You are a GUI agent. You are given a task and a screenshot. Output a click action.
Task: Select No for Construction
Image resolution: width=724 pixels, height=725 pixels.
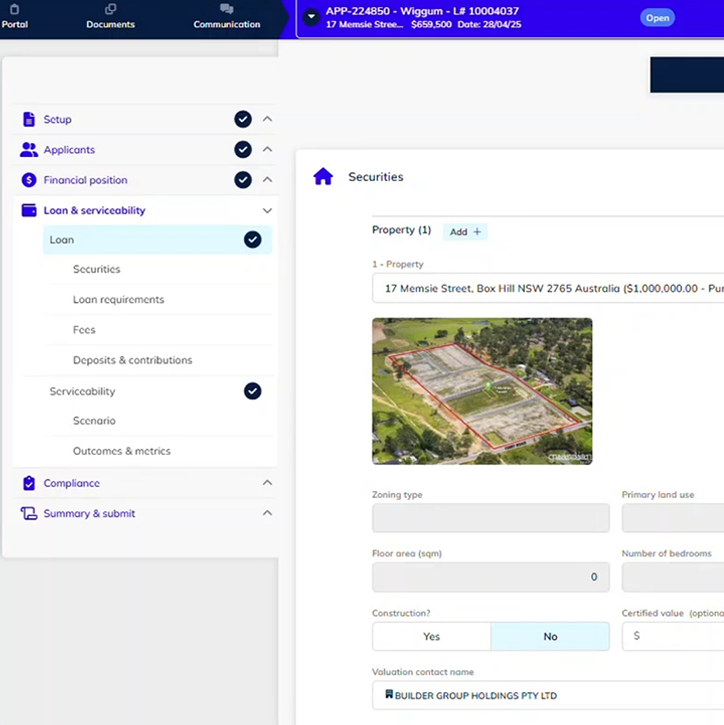pos(550,637)
